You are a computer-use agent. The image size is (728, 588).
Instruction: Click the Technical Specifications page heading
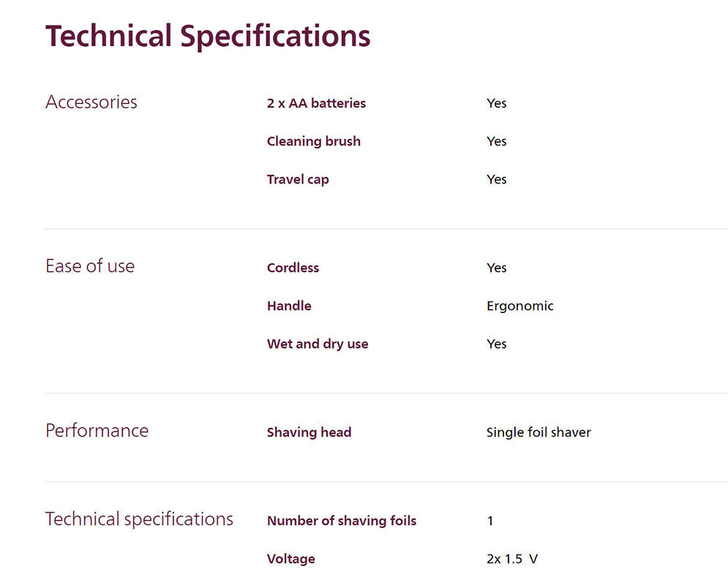click(208, 36)
